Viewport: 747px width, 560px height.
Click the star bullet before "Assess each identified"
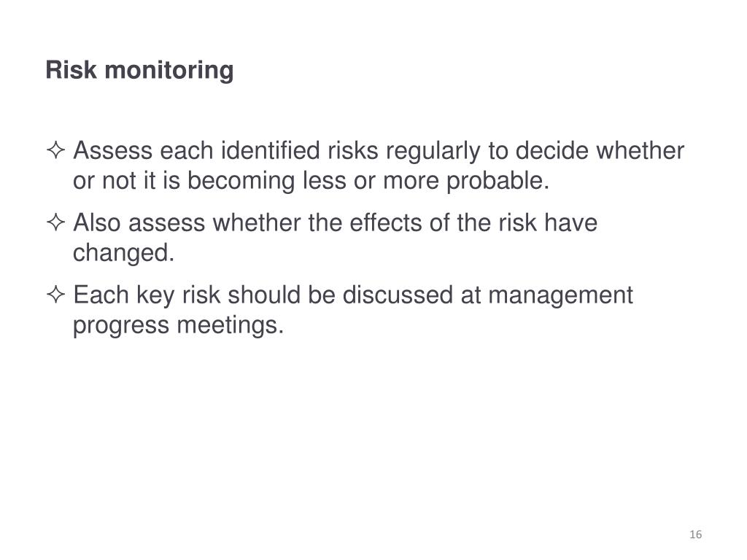[x=55, y=150]
